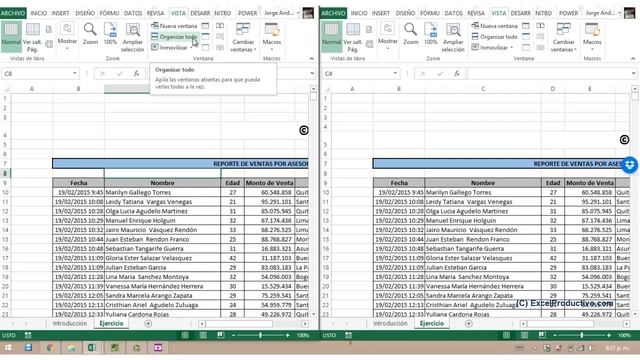Click Normal view in right window

(x=331, y=37)
